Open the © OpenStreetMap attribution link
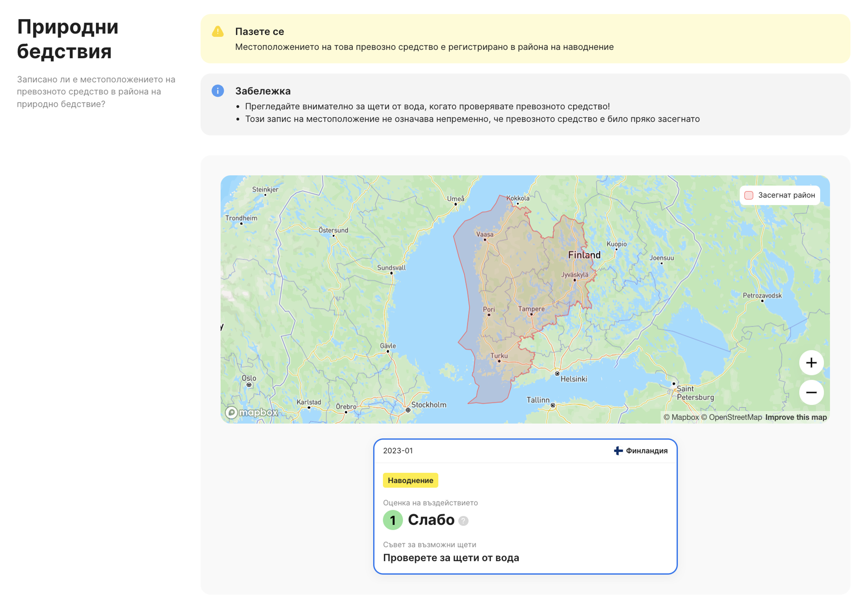868x606 pixels. point(731,417)
